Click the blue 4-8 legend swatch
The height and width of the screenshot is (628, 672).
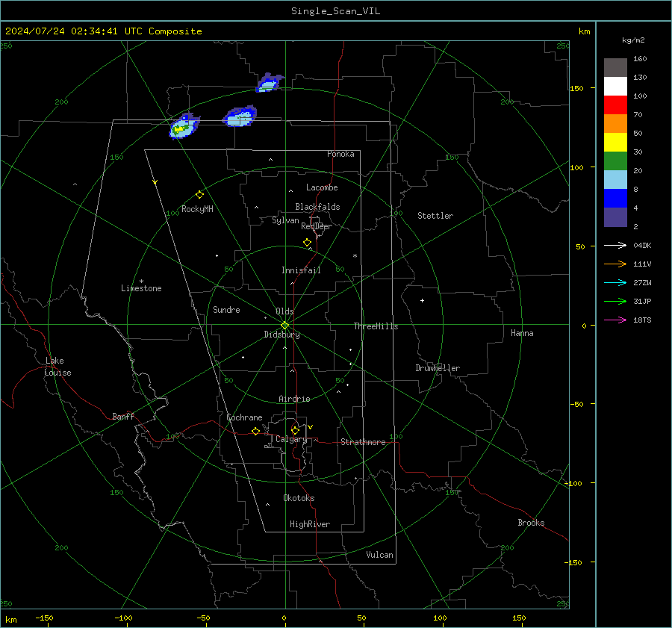pos(615,198)
